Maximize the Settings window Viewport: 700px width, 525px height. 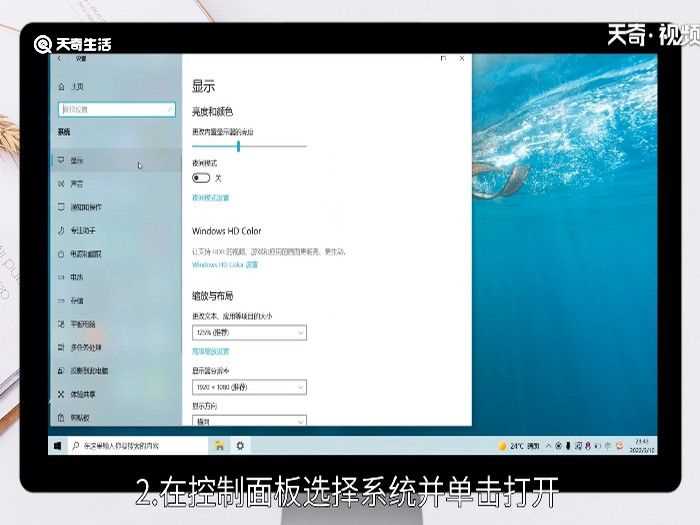click(x=443, y=58)
